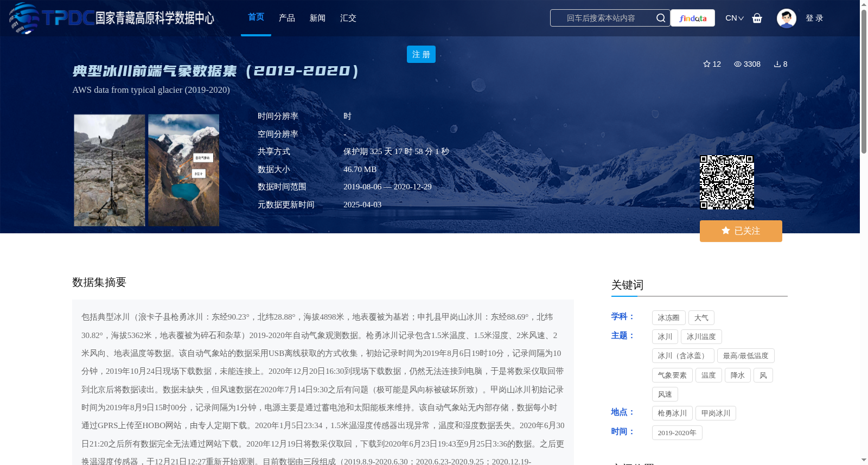Click the English subtitle AWS data from typical glacier

pos(151,90)
